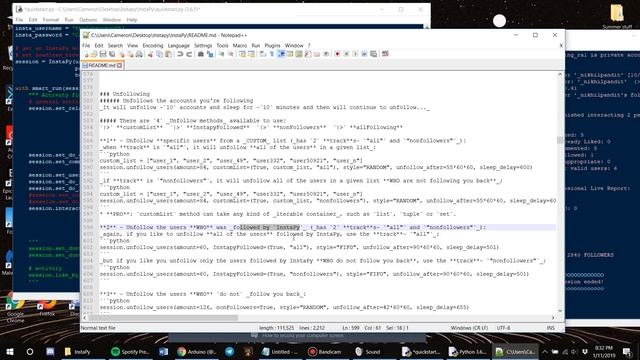
Task: Expand hidden system tray icons chevron
Action: tap(545, 351)
